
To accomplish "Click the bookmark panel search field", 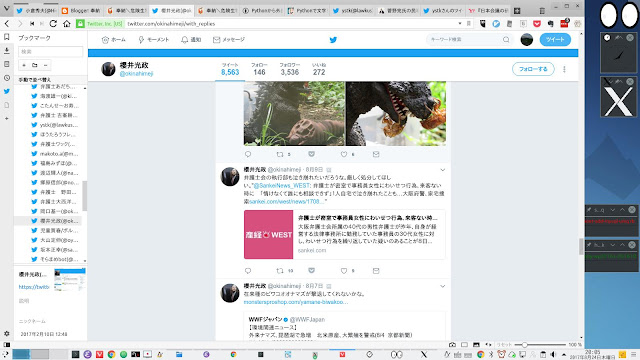I will (51, 51).
